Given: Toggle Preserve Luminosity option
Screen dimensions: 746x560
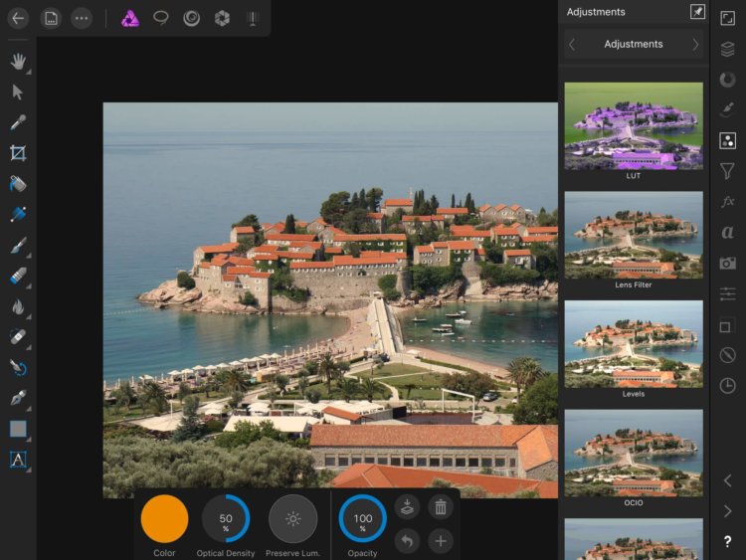Looking at the screenshot, I should pos(292,518).
